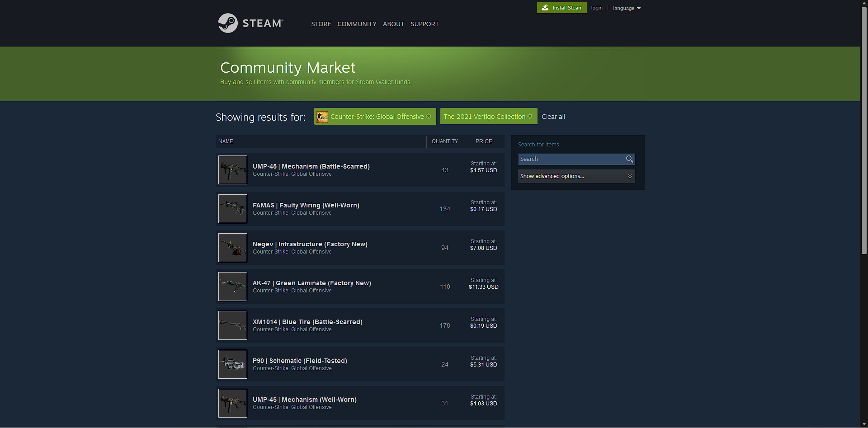Remove The 2021 Vertigo Collection filter
The image size is (868, 428).
click(530, 116)
